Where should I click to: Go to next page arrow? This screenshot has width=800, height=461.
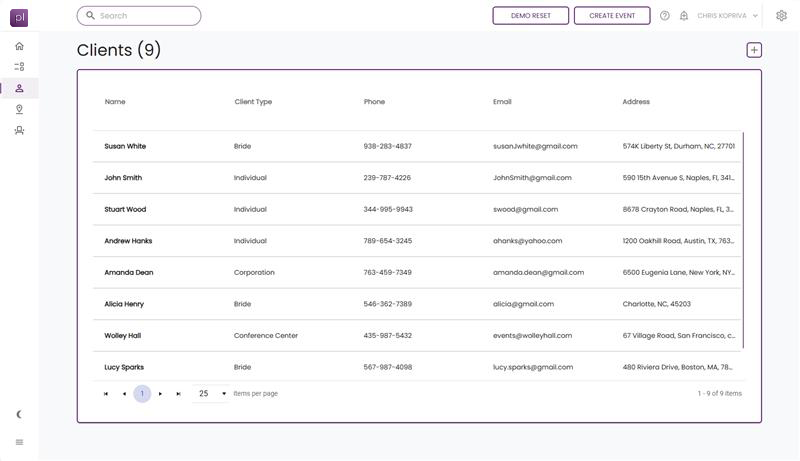160,394
